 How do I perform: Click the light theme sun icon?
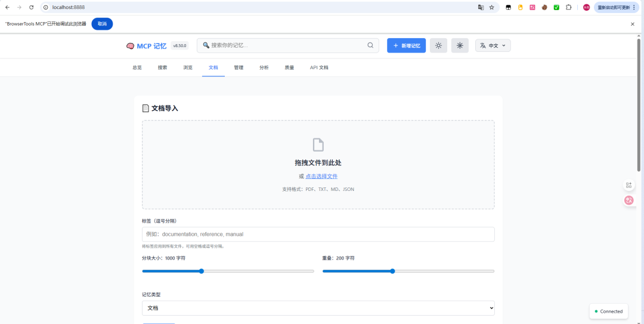click(x=438, y=45)
